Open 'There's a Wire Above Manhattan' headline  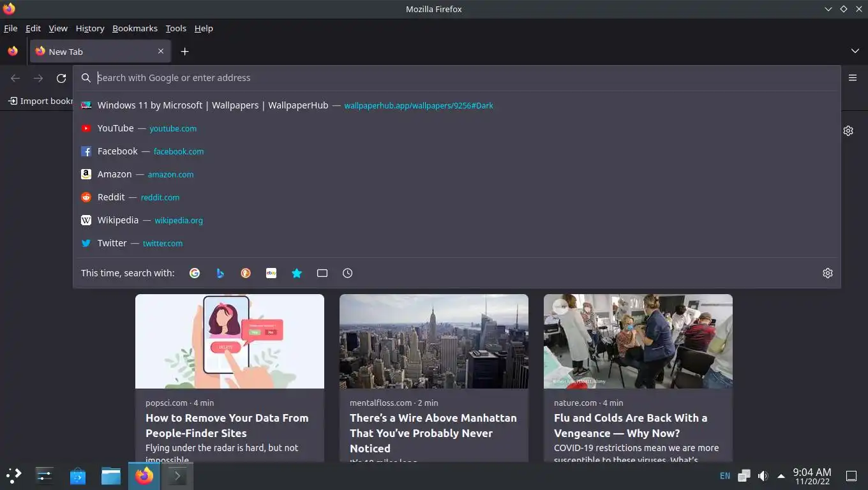(x=433, y=433)
